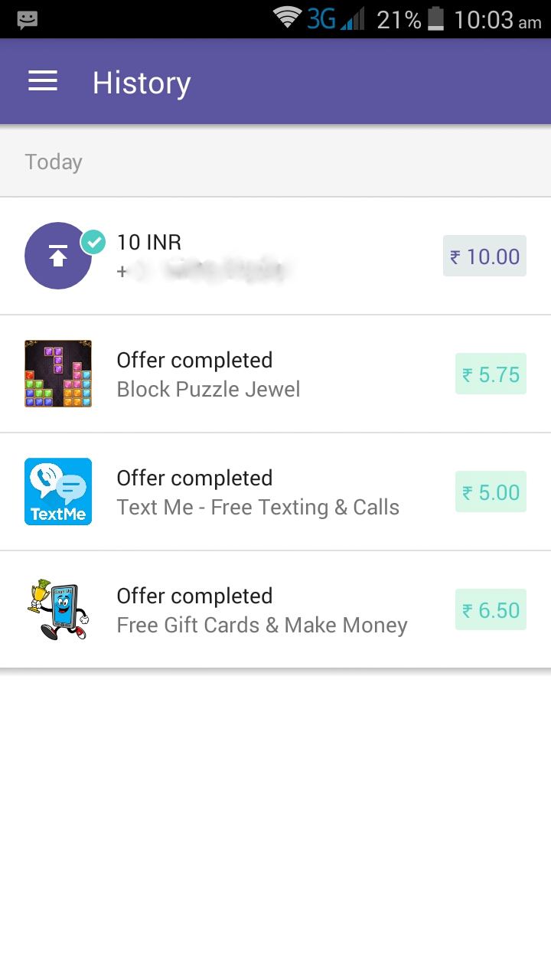This screenshot has width=551, height=980.
Task: Tap the battery indicator icon
Action: [x=435, y=18]
